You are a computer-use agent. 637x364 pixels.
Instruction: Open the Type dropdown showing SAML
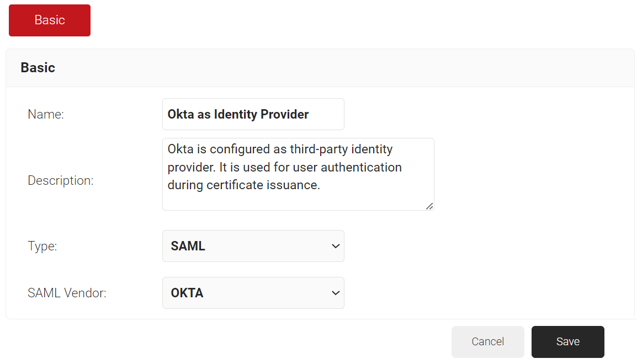(253, 246)
